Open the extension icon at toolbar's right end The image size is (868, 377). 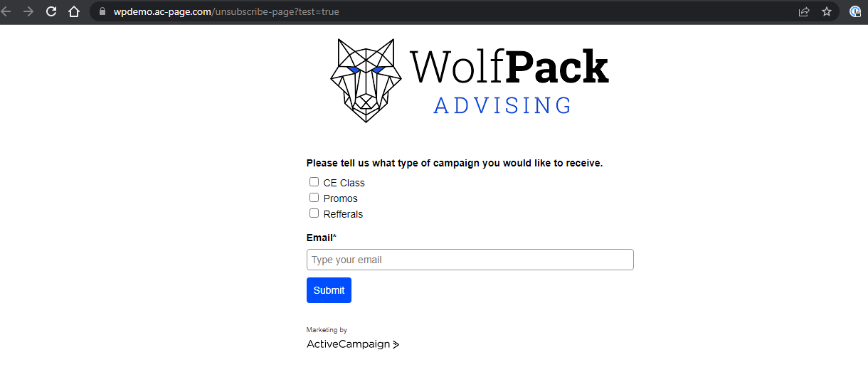pos(855,11)
